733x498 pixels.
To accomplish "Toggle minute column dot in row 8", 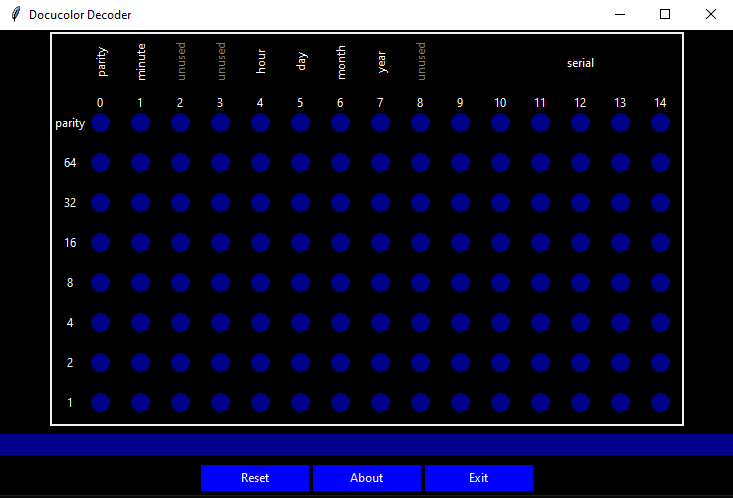I will click(x=140, y=282).
